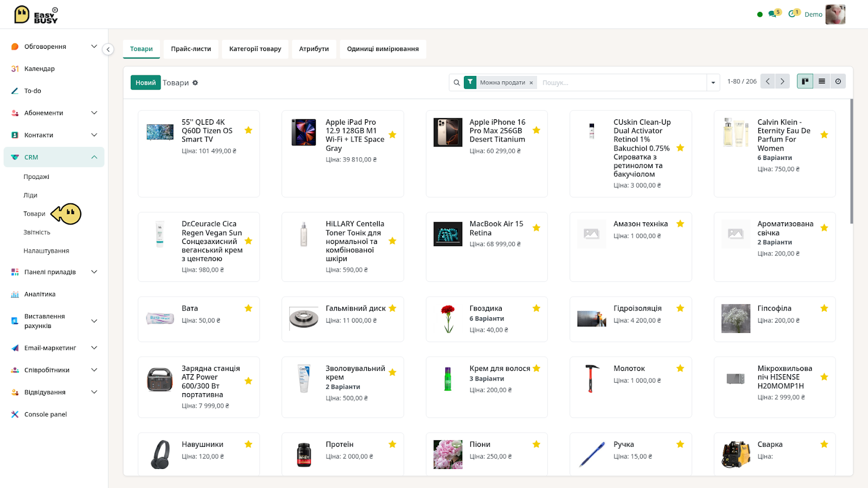Toggle favorite star on Вата
This screenshot has height=488, width=868.
click(248, 308)
